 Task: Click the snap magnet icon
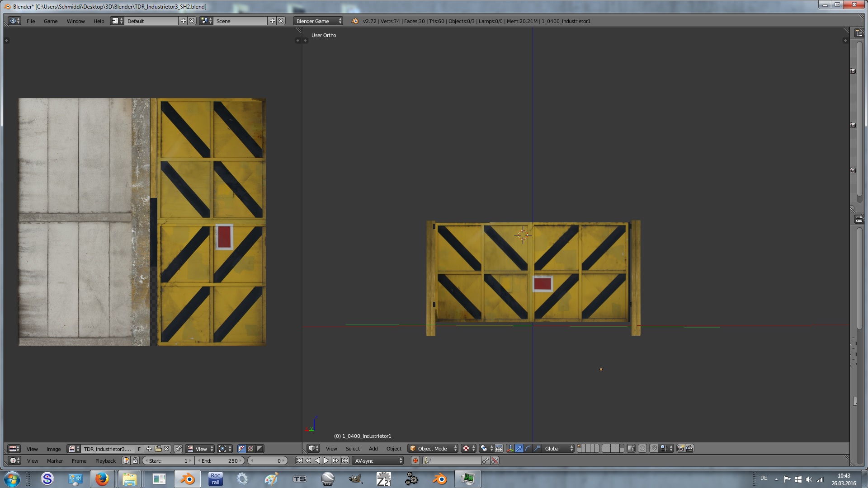click(654, 448)
